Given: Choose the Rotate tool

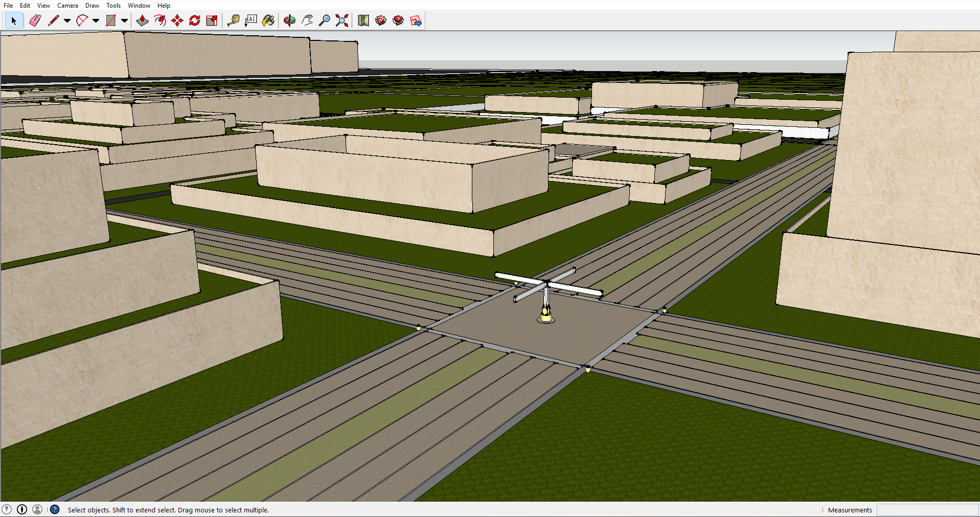Looking at the screenshot, I should (x=195, y=21).
